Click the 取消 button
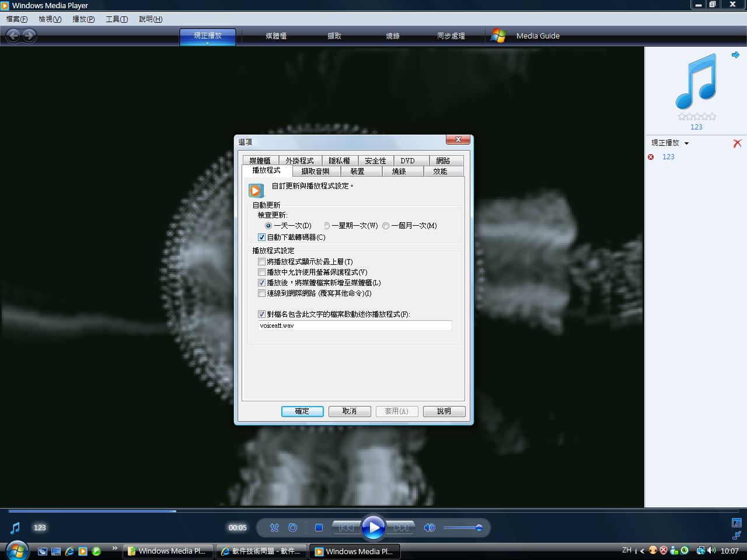The height and width of the screenshot is (560, 747). (x=350, y=411)
